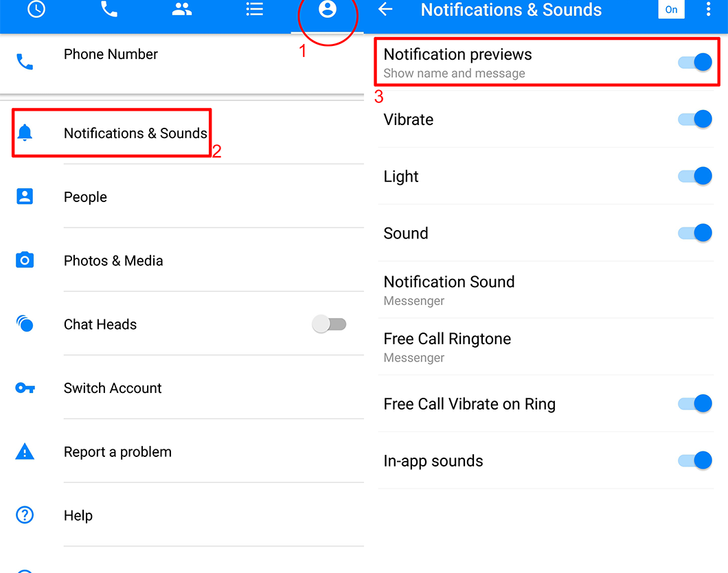Tap the In-app sounds label
This screenshot has width=728, height=573.
coord(433,461)
